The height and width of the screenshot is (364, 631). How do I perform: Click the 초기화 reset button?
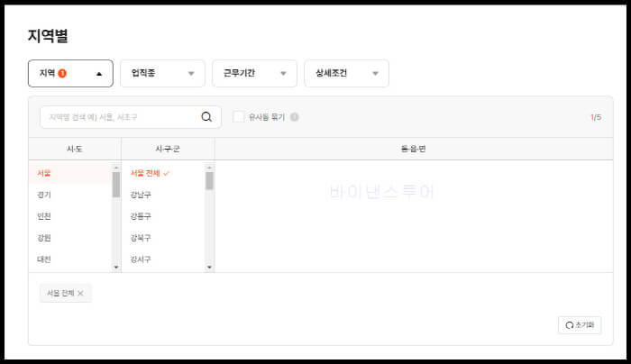pyautogui.click(x=580, y=325)
